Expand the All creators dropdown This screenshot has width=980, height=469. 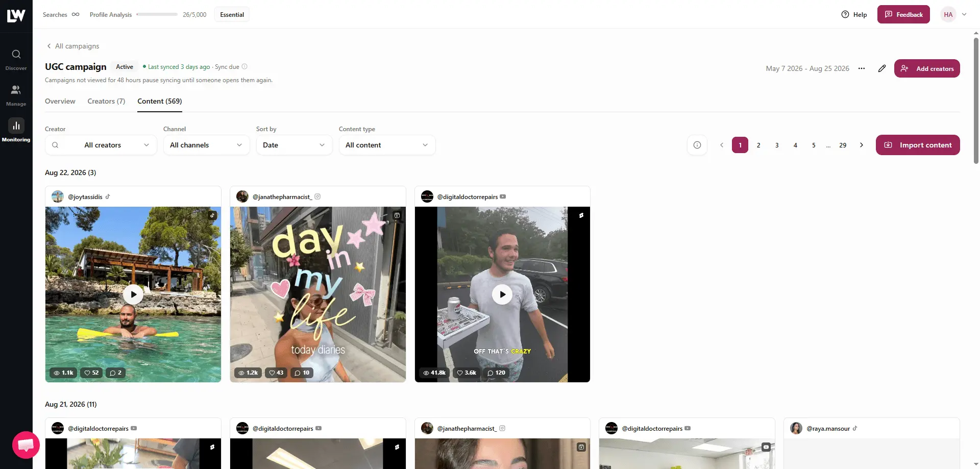click(101, 145)
